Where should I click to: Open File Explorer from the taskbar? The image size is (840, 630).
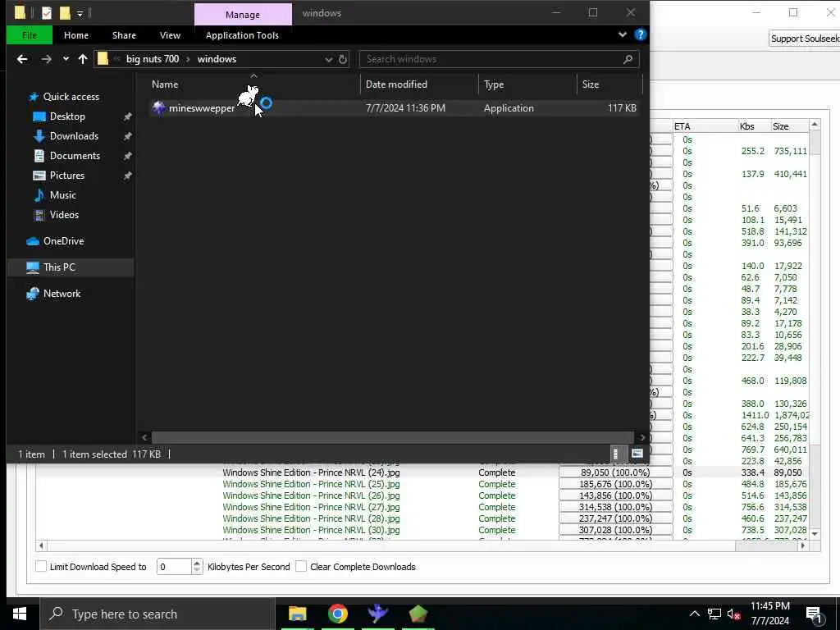coord(297,614)
